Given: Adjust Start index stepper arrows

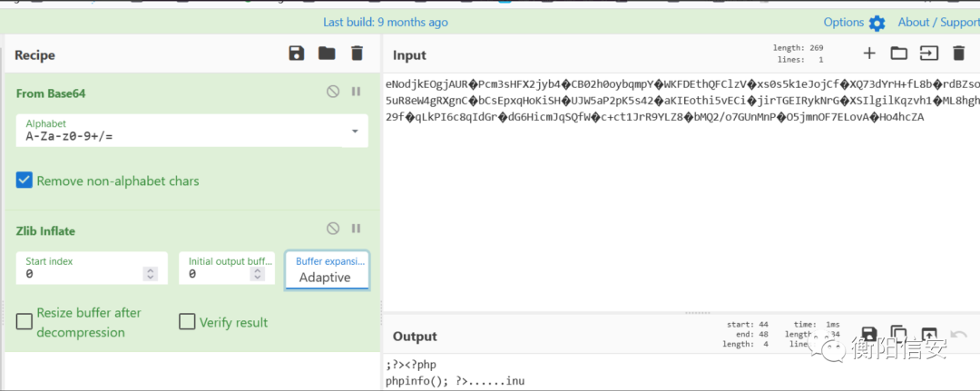Looking at the screenshot, I should pyautogui.click(x=150, y=274).
